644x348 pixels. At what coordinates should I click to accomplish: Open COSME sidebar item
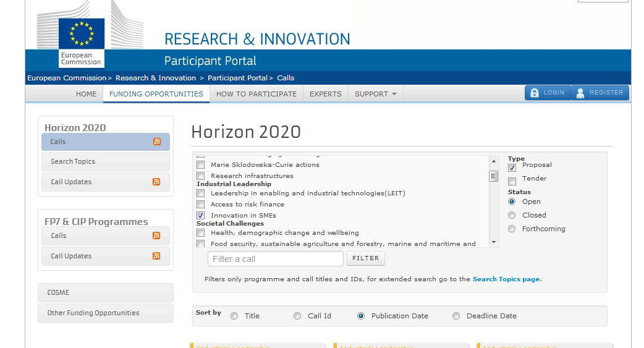106,292
